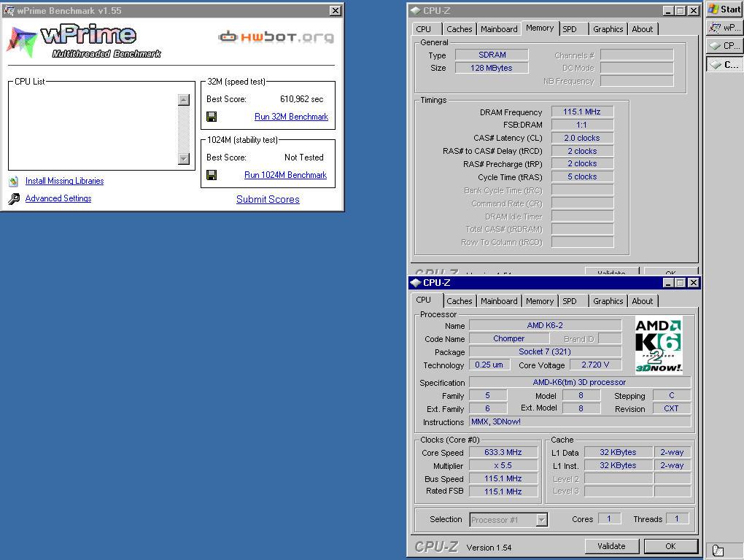
Task: Click the hwbot.org logo
Action: tap(276, 37)
